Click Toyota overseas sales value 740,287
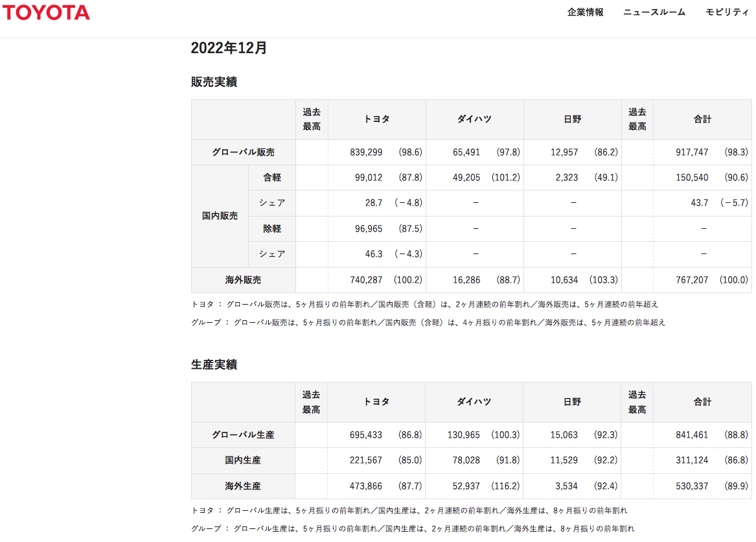The width and height of the screenshot is (756, 542). pyautogui.click(x=366, y=280)
